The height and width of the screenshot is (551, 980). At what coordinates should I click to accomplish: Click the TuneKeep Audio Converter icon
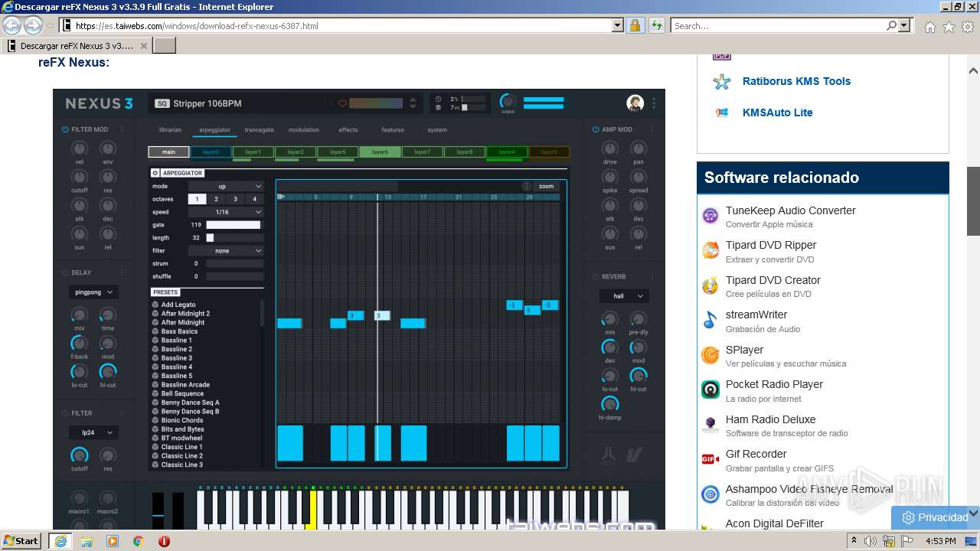(710, 216)
